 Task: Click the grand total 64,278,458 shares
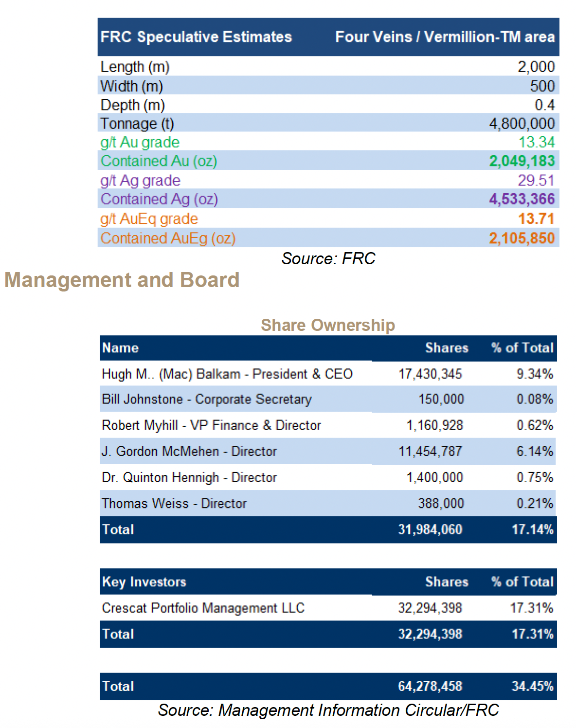[430, 686]
